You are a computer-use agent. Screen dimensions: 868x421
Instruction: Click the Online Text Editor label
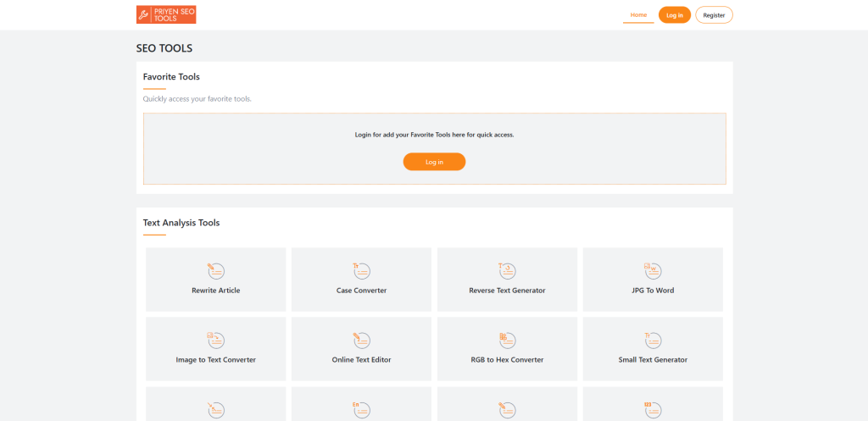coord(361,360)
